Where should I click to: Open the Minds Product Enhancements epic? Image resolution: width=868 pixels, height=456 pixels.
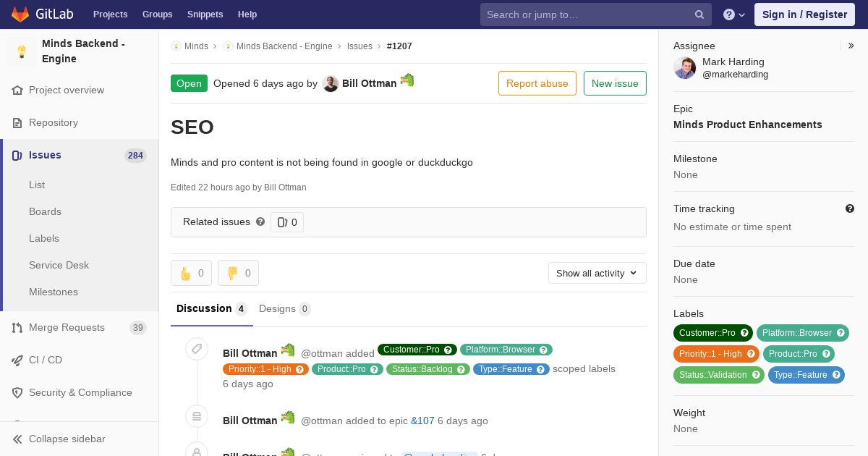[748, 124]
